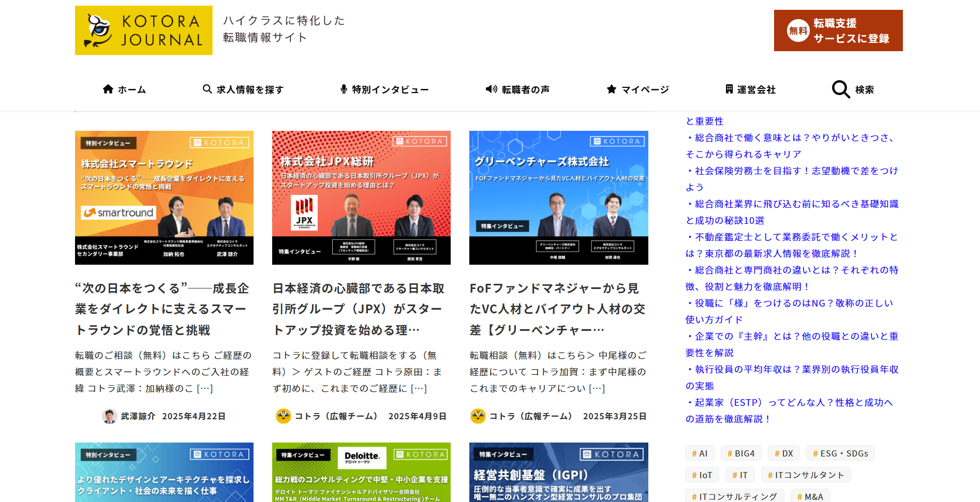Select the # IT tag

point(740,475)
